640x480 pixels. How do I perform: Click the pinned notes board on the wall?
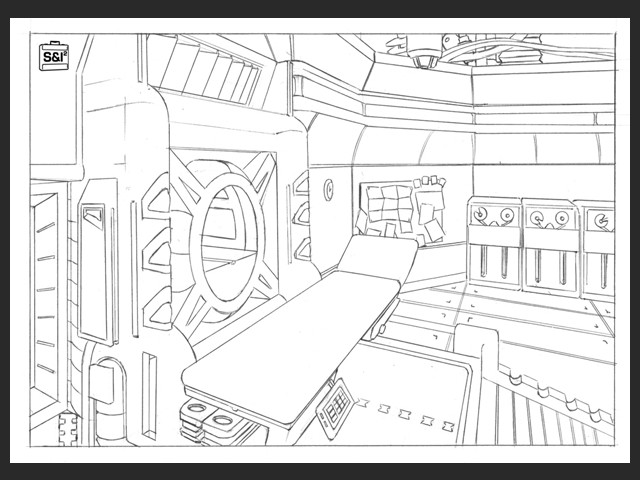[x=402, y=211]
